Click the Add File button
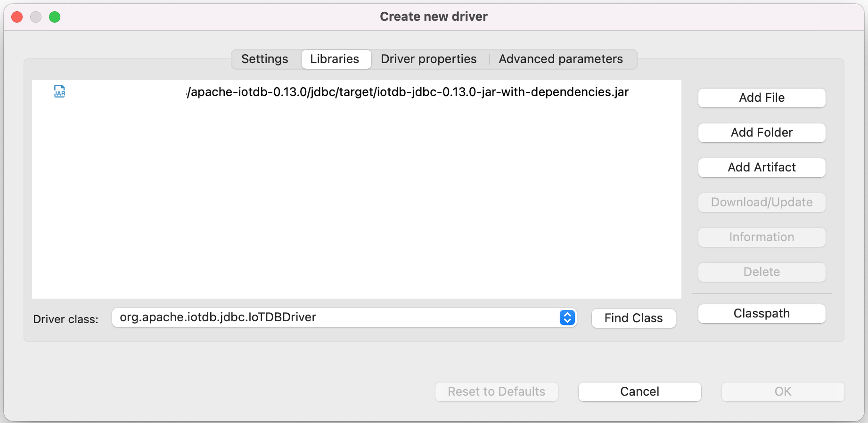Image resolution: width=868 pixels, height=423 pixels. [762, 98]
